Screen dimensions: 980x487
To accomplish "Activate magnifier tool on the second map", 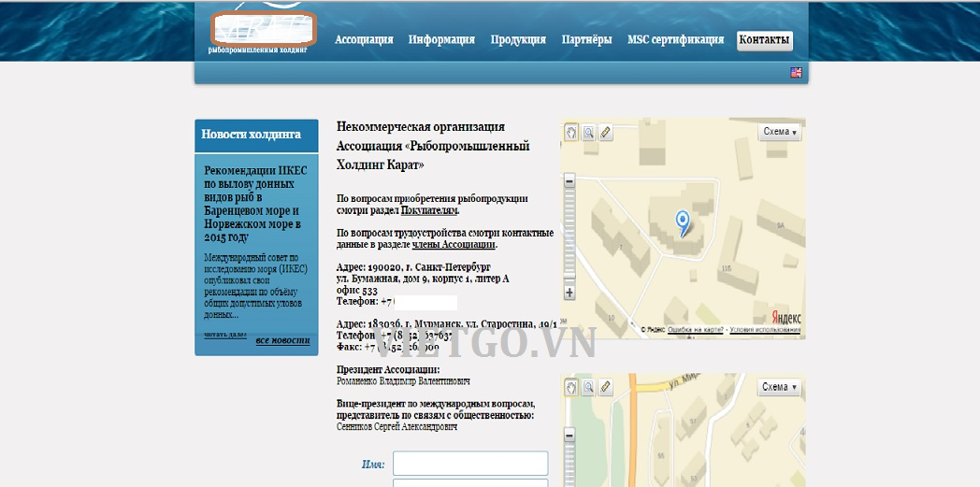I will 588,387.
